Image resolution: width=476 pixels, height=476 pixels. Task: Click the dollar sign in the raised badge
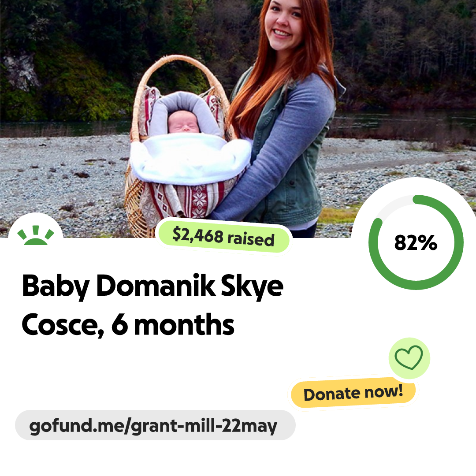point(177,234)
